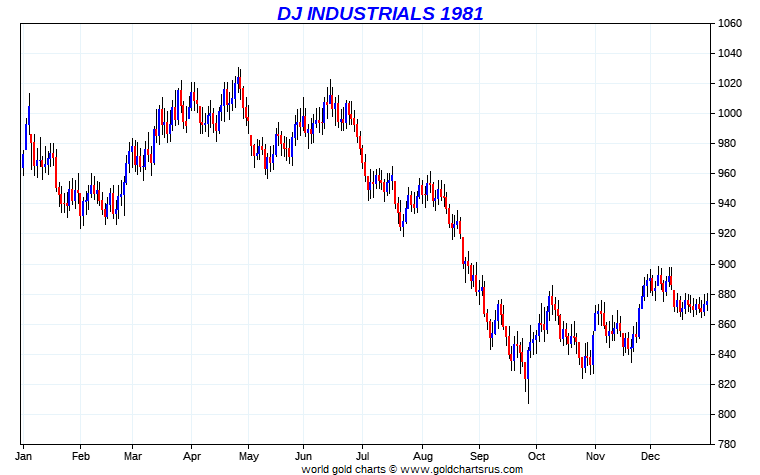
Task: Click the Jun label on the x-axis
Action: point(303,457)
